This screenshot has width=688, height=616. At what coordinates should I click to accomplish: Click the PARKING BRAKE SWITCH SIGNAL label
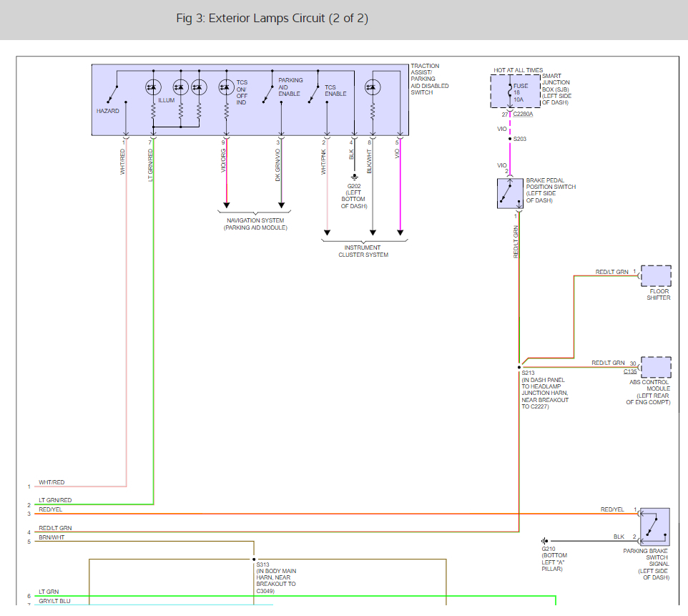(x=647, y=564)
